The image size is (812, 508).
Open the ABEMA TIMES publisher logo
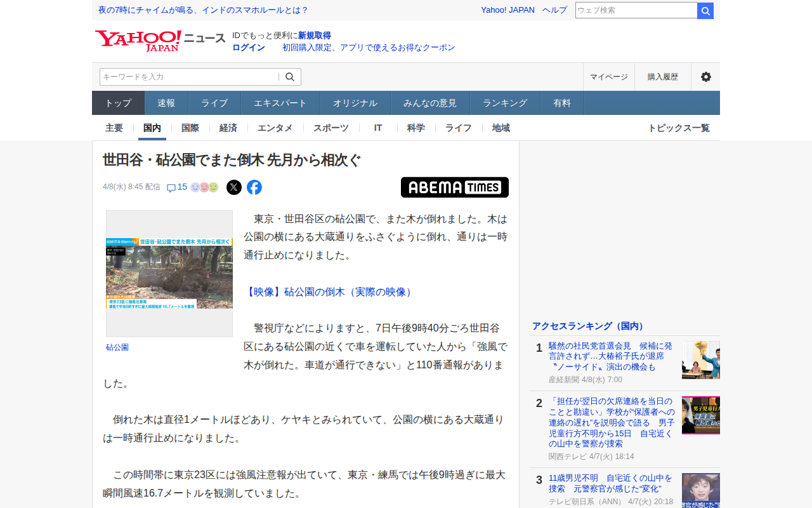point(455,187)
